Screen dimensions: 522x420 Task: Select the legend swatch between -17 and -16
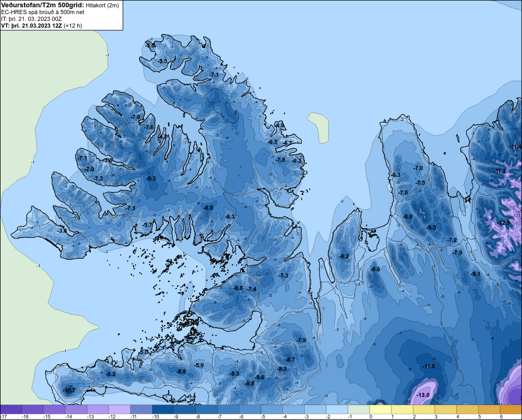coord(11,410)
